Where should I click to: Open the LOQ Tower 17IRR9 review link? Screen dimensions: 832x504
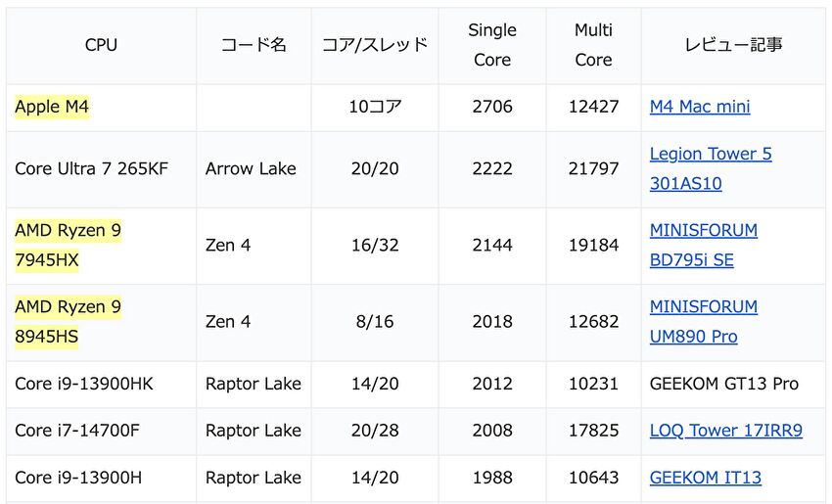click(x=725, y=431)
